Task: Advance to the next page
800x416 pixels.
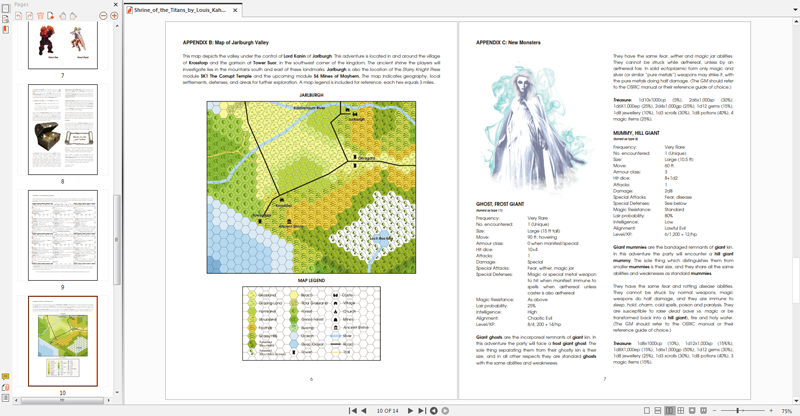Action: pyautogui.click(x=410, y=411)
